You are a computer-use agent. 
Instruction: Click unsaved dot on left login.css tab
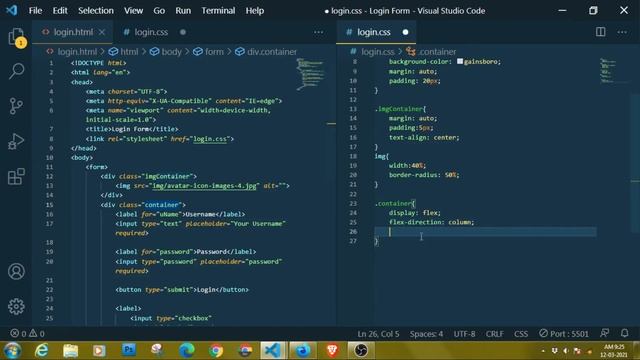pos(183,32)
